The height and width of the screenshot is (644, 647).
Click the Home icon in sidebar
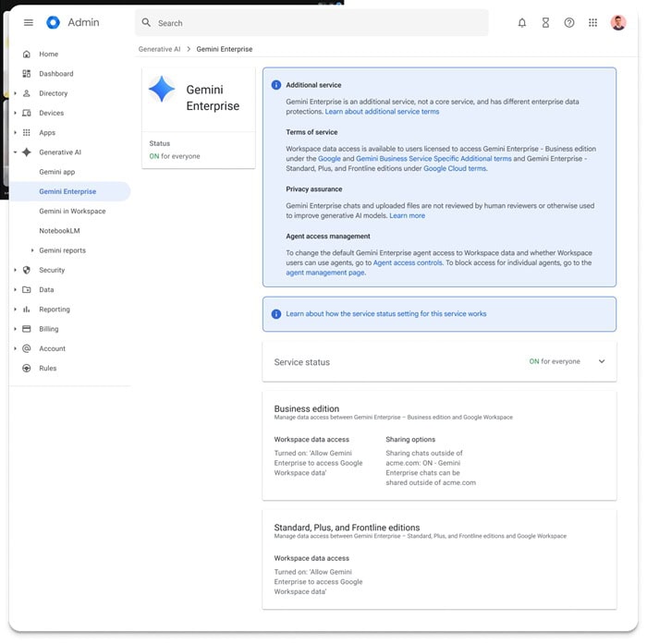(27, 55)
